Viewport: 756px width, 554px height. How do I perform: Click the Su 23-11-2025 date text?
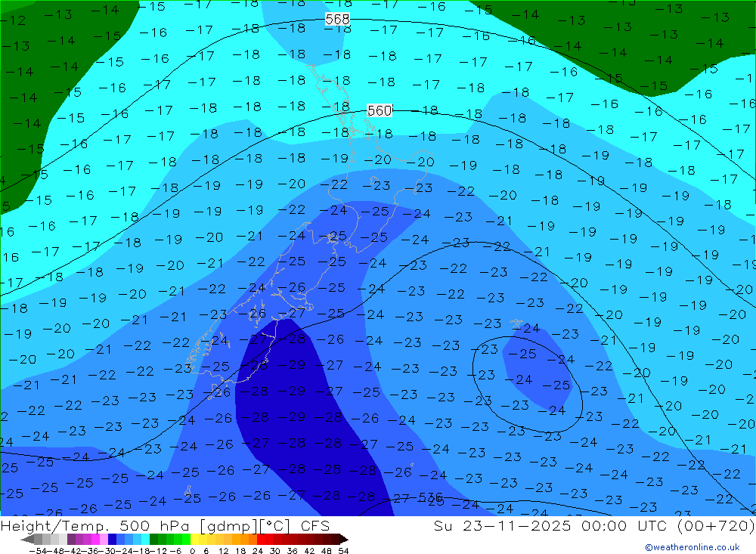pos(503,525)
